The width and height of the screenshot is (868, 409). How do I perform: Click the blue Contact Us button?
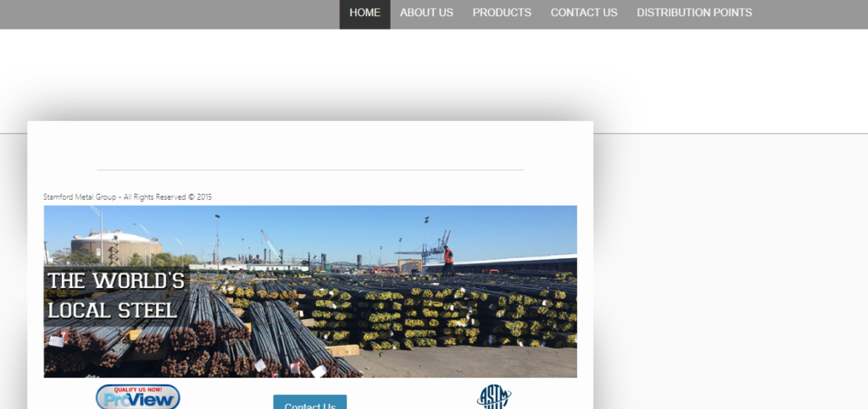pos(310,402)
